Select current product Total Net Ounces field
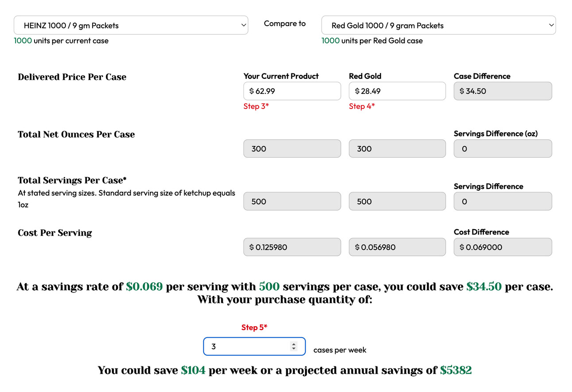 pos(292,149)
